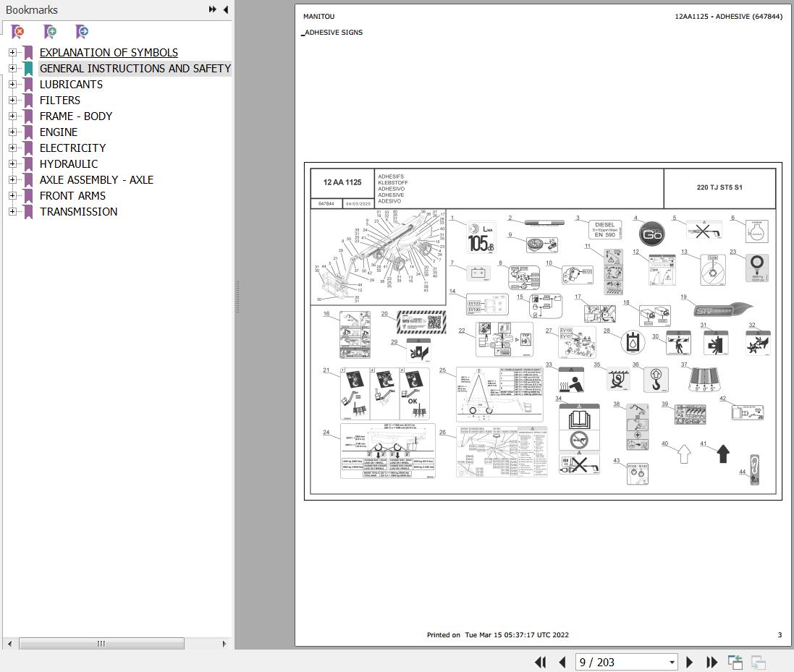
Task: Open the FRAME - BODY bookmark
Action: tap(75, 116)
